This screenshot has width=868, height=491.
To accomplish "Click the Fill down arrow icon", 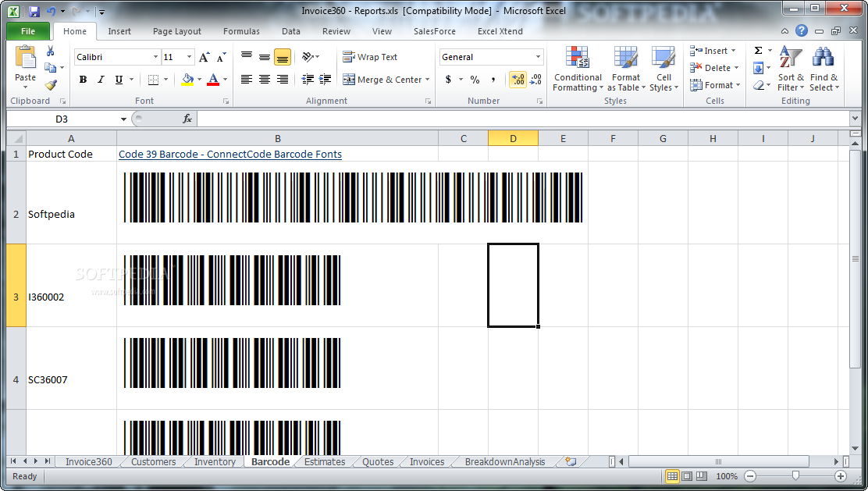I will (x=759, y=68).
